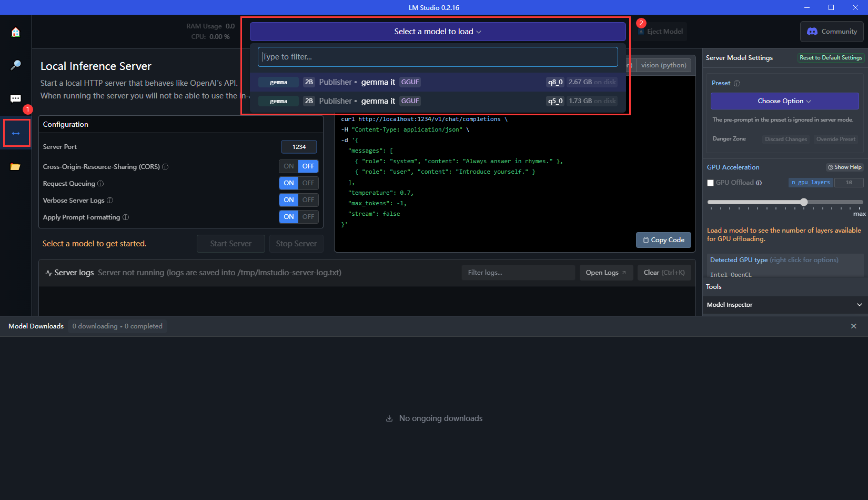Click the Eject Model button
This screenshot has width=868, height=500.
[x=661, y=32]
